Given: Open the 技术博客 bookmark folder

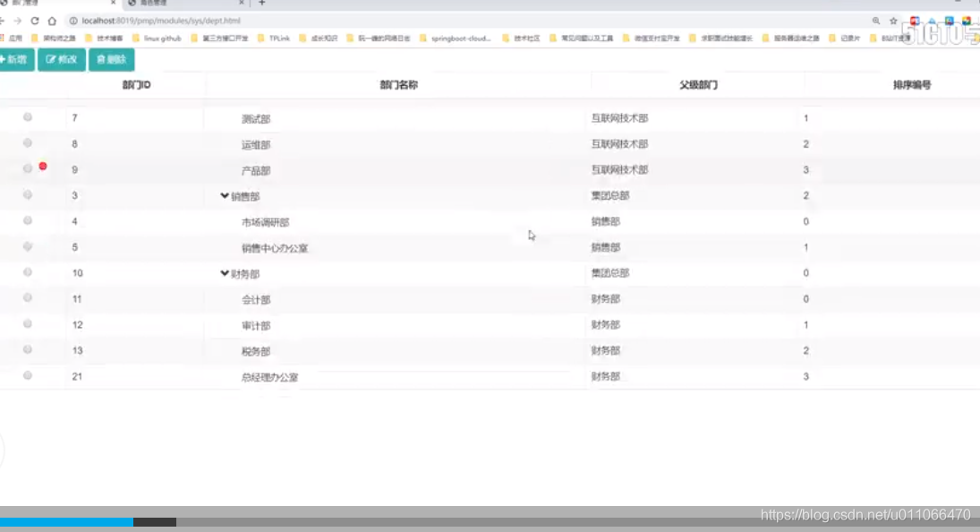Looking at the screenshot, I should click(104, 39).
